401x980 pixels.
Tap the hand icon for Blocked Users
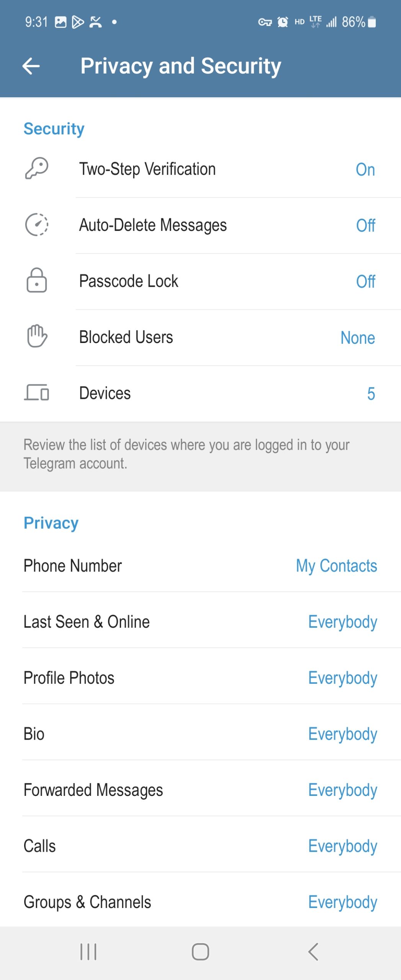point(37,336)
